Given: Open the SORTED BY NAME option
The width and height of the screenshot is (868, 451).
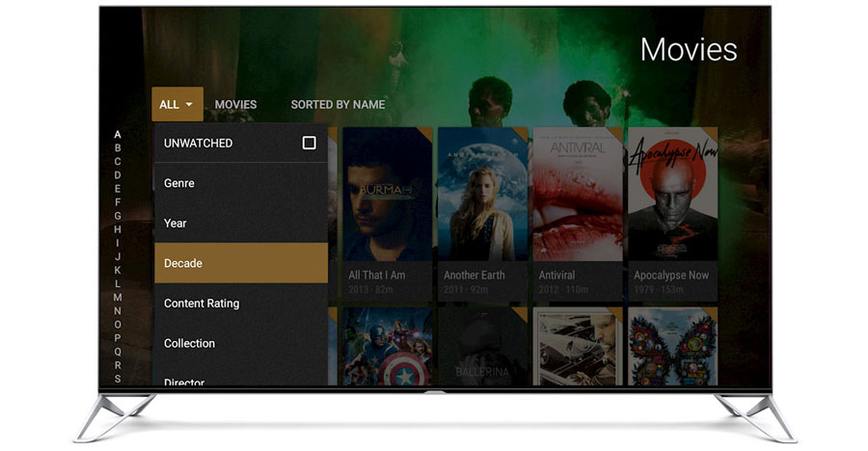Looking at the screenshot, I should click(338, 105).
